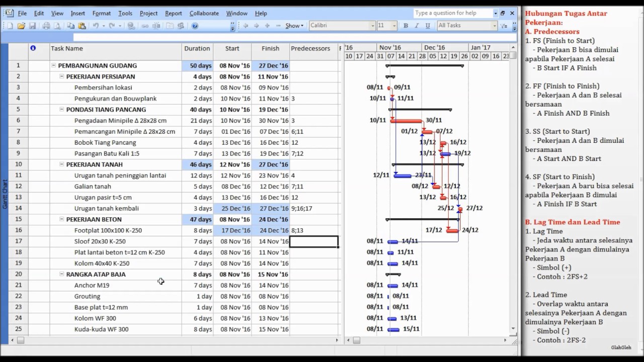
Task: Show subtasks with the plus icon
Action: point(267,26)
